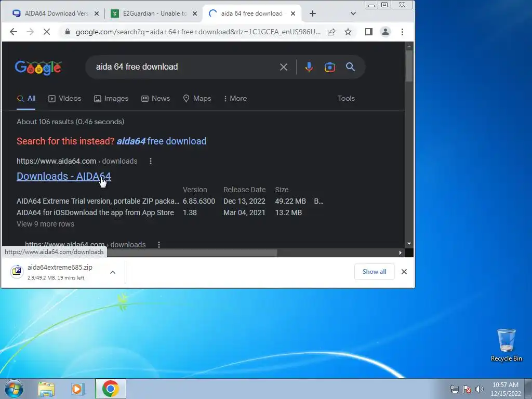The height and width of the screenshot is (399, 532).
Task: Stop loading the page
Action: (x=47, y=32)
